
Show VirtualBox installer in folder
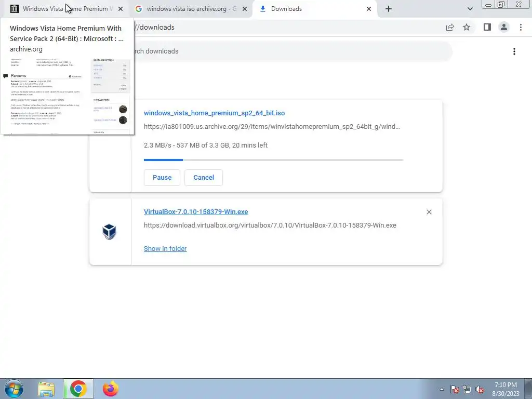(x=165, y=249)
